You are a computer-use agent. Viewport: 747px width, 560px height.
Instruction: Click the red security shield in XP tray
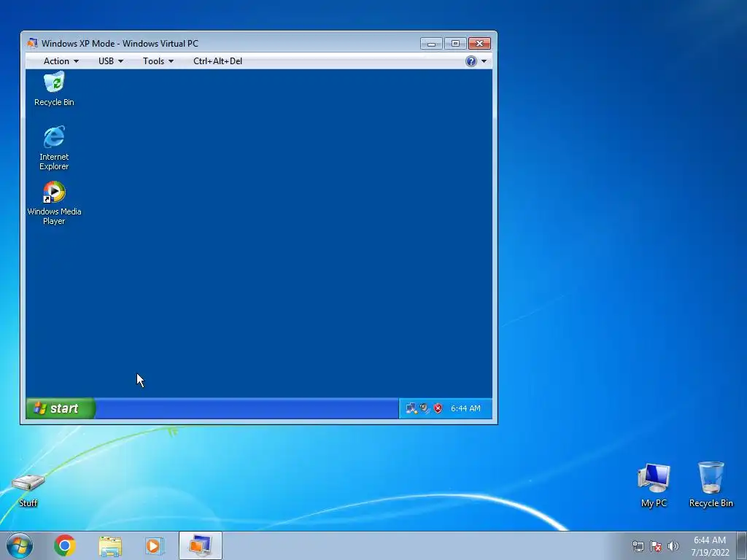pos(438,408)
